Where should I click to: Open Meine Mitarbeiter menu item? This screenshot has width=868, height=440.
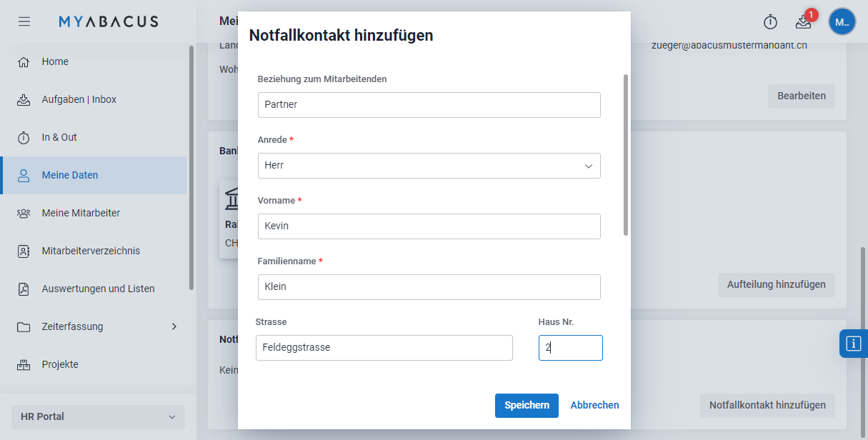(x=94, y=214)
